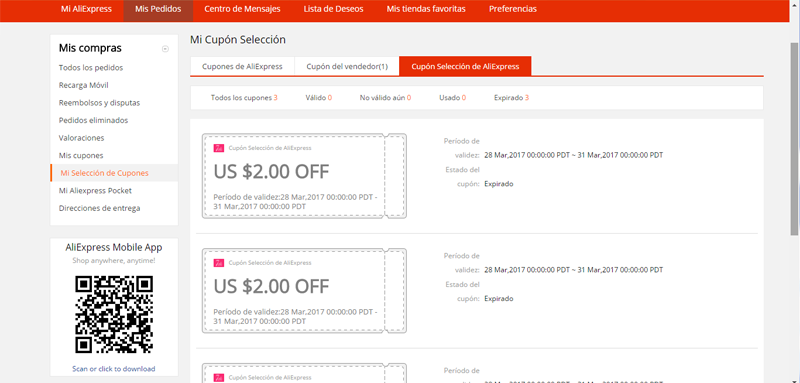Viewport: 800px width, 383px height.
Task: Click the Mis compras sidebar heading
Action: coord(90,48)
